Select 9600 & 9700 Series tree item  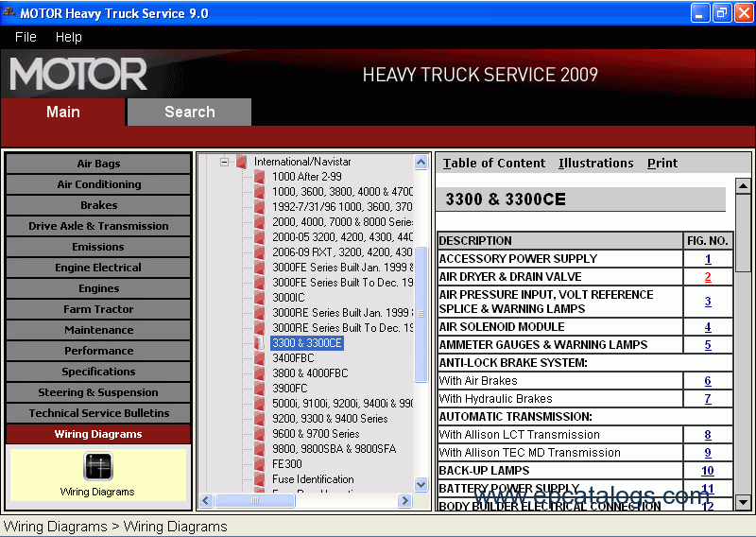point(316,434)
